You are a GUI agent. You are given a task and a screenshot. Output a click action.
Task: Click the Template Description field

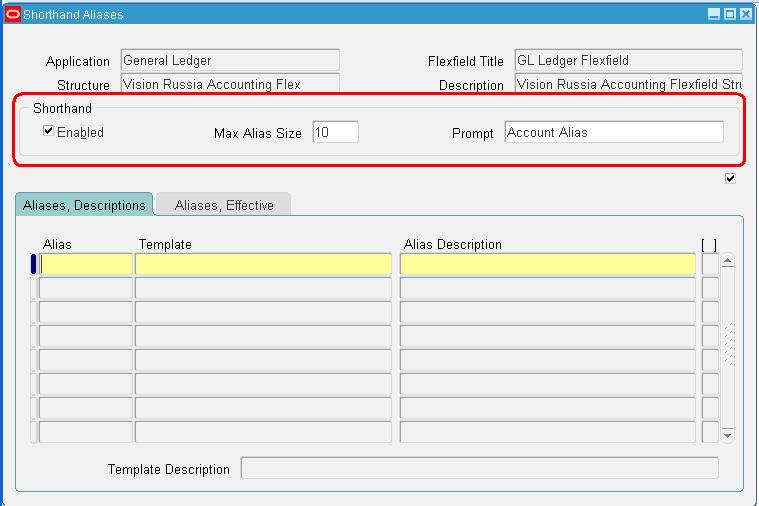[x=480, y=468]
